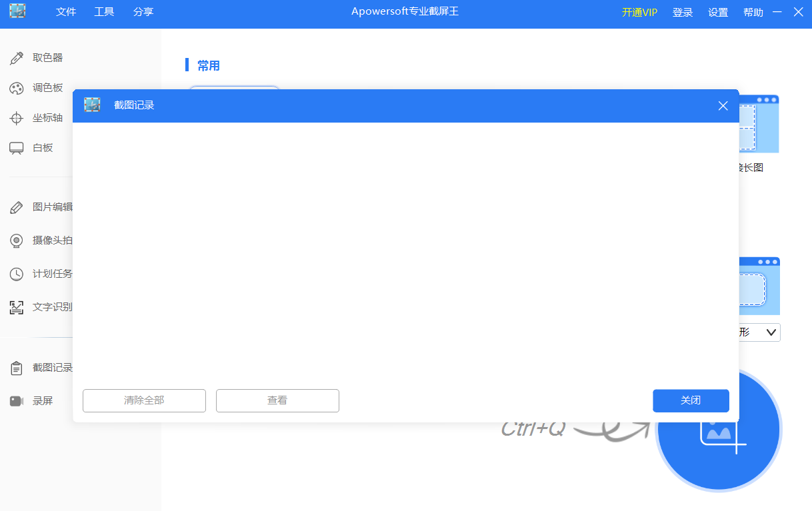Select the 取色器 sidebar label
Image resolution: width=812 pixels, height=511 pixels.
(48, 58)
